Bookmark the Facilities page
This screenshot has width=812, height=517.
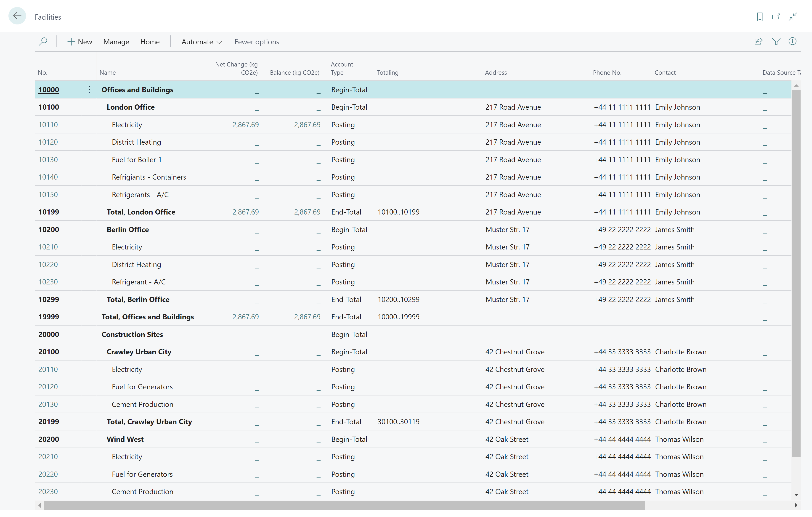pos(759,16)
